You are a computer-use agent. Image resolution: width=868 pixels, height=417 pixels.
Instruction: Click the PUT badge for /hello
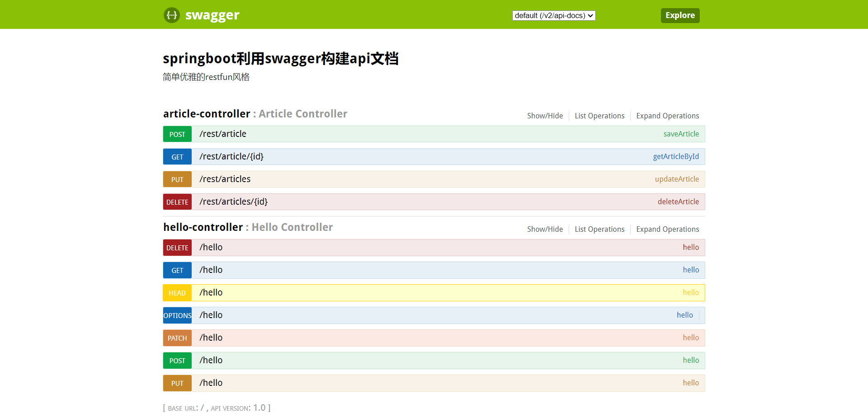[177, 383]
